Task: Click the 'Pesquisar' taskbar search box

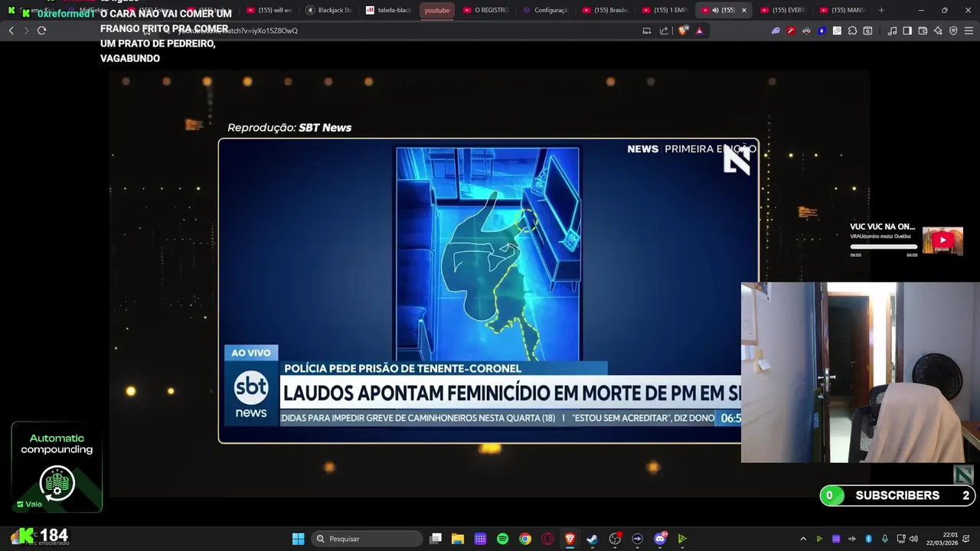Action: click(x=367, y=539)
